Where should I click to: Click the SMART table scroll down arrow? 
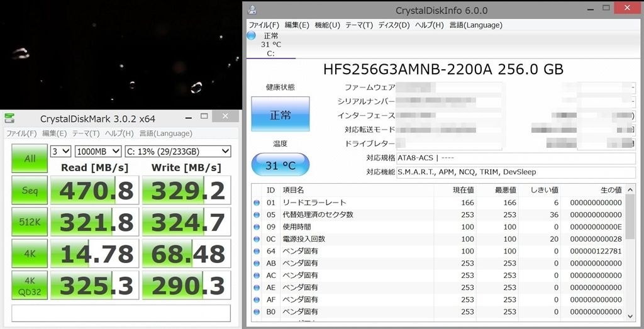630,316
